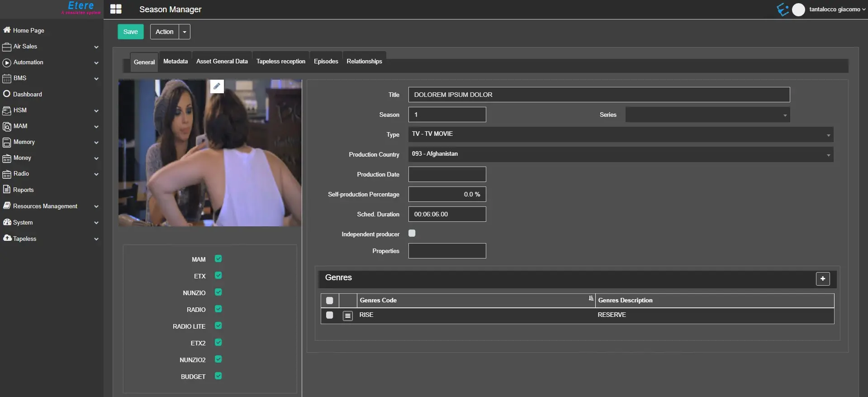The height and width of the screenshot is (397, 868).
Task: Click the Reports document icon
Action: coord(7,189)
